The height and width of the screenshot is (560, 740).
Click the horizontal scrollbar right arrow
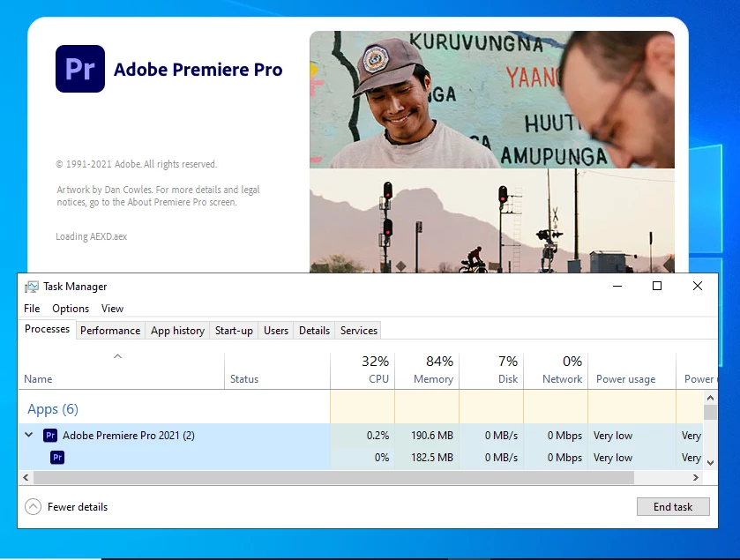(x=696, y=477)
